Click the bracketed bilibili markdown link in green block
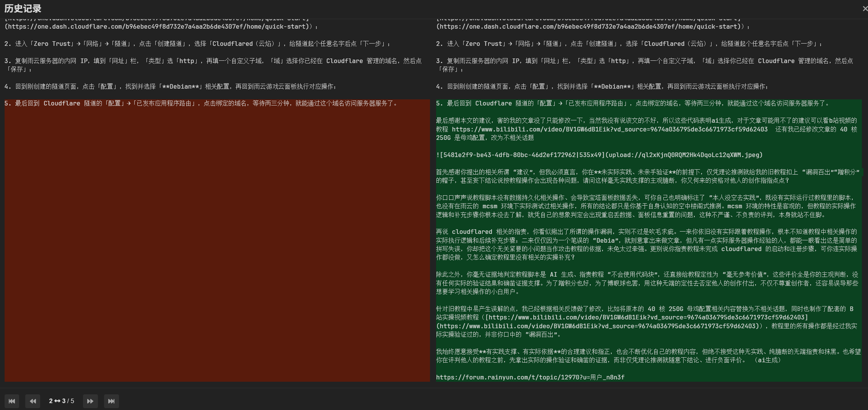 (x=647, y=318)
